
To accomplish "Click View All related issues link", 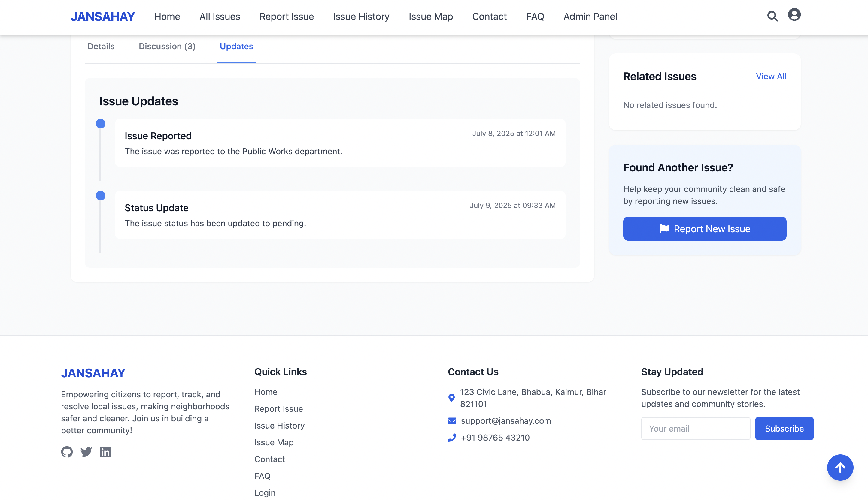I will (x=771, y=76).
